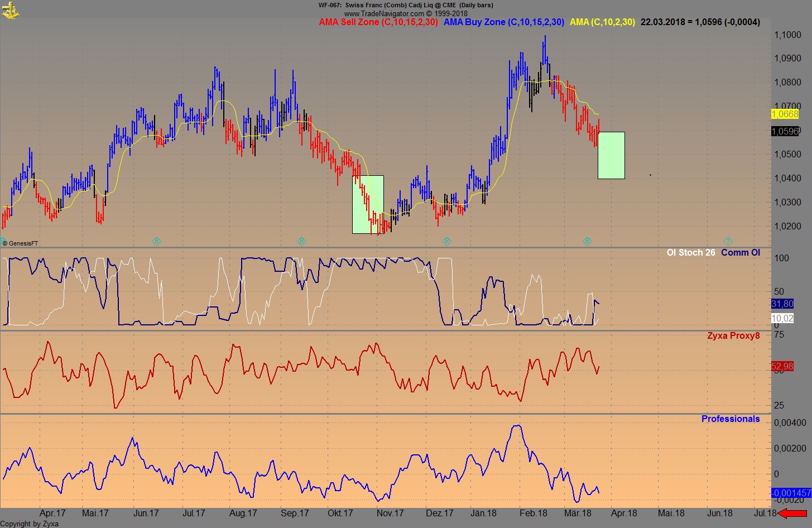Expand the Zyxa Proxy8 panel settings
The height and width of the screenshot is (528, 812).
click(x=733, y=335)
